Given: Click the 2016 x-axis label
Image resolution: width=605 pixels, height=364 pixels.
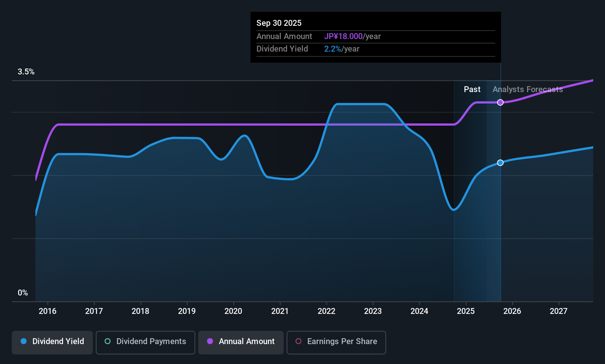Looking at the screenshot, I should (48, 311).
